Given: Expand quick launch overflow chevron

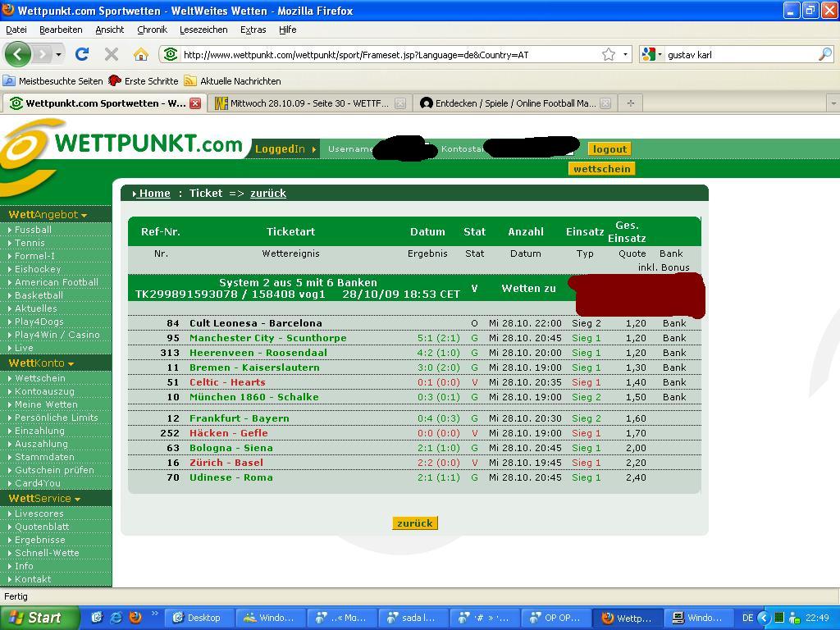Looking at the screenshot, I should coord(155,614).
